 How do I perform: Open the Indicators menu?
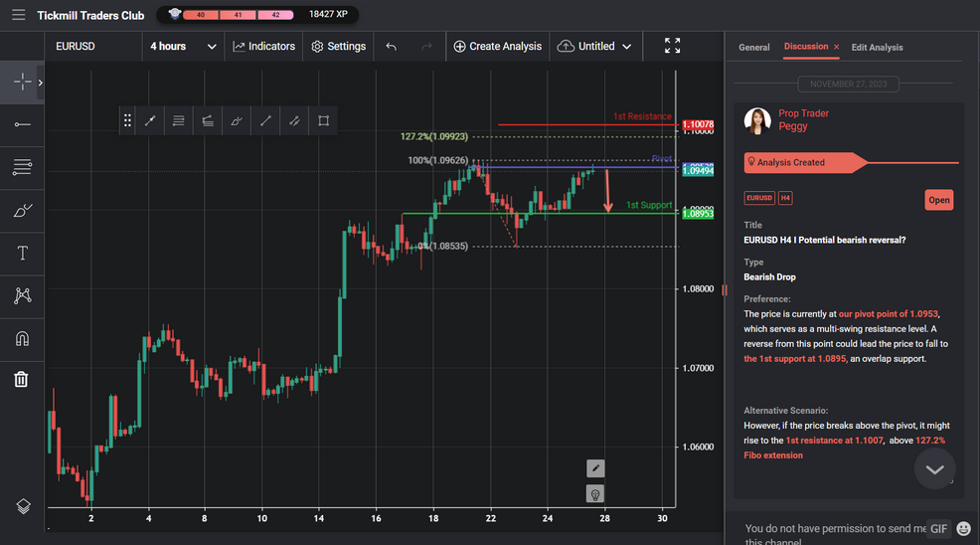(x=263, y=47)
